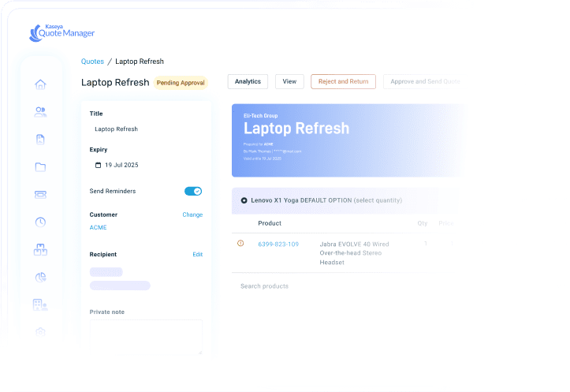The image size is (570, 392).
Task: Click the quote document icon in sidebar
Action: tap(40, 140)
